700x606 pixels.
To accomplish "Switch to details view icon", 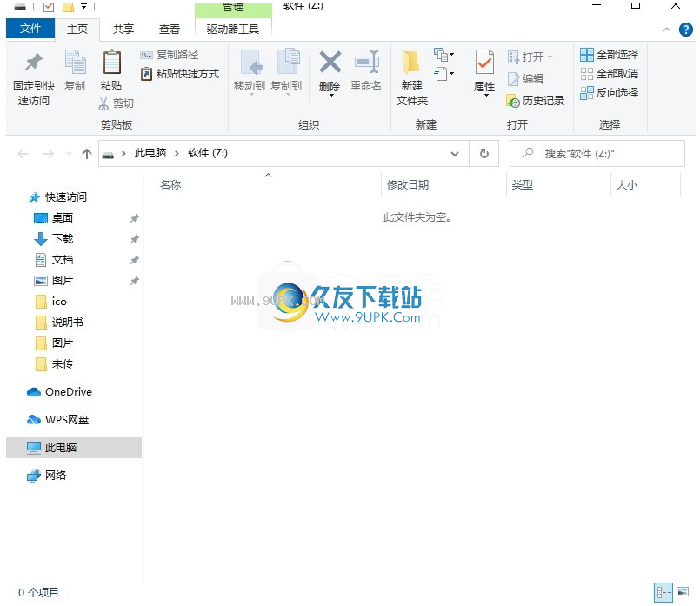I will click(663, 593).
